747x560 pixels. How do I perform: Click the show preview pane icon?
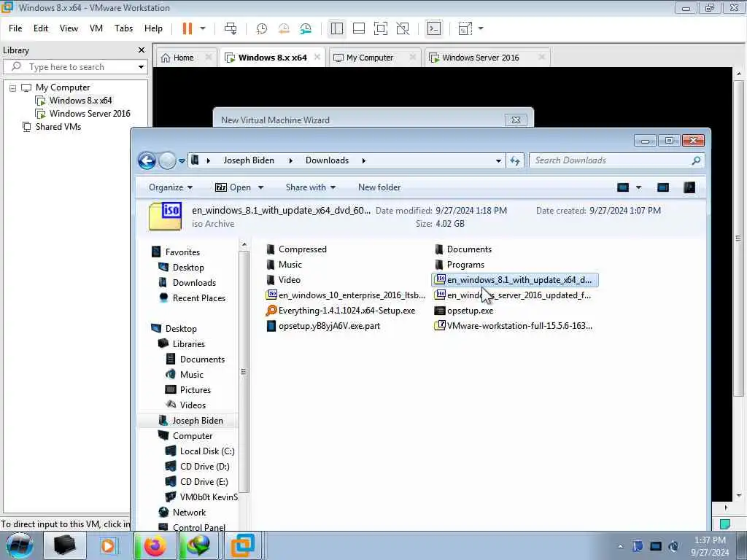(662, 187)
